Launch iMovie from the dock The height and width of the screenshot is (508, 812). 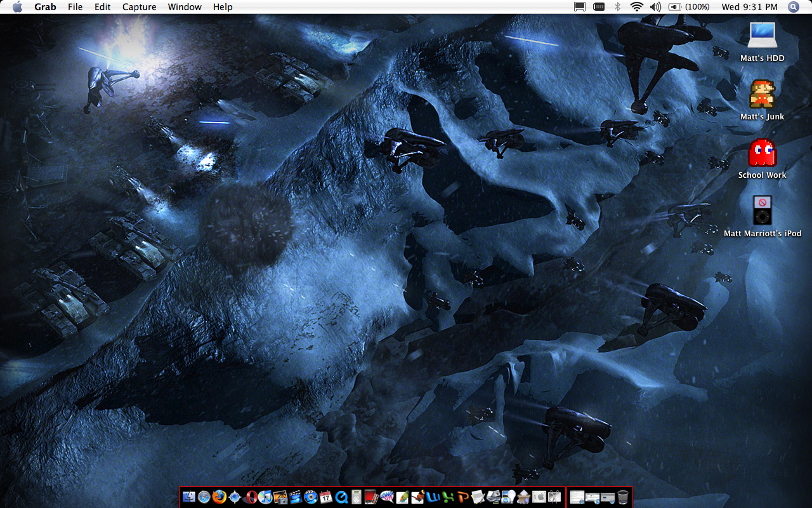296,497
